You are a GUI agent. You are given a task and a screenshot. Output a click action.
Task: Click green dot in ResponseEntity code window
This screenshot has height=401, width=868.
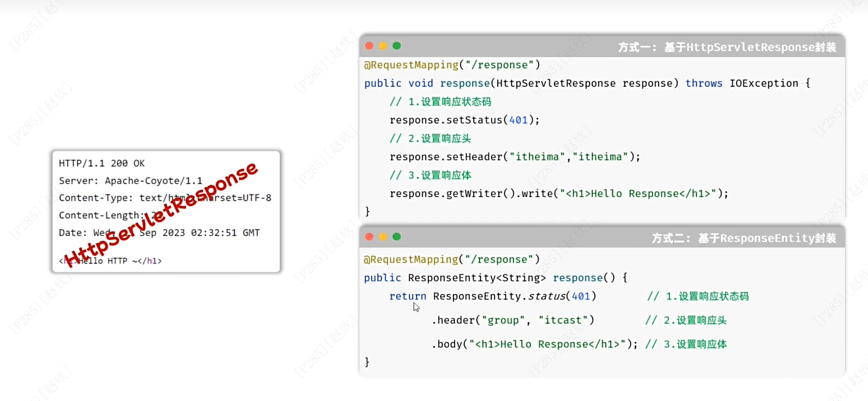pyautogui.click(x=397, y=237)
